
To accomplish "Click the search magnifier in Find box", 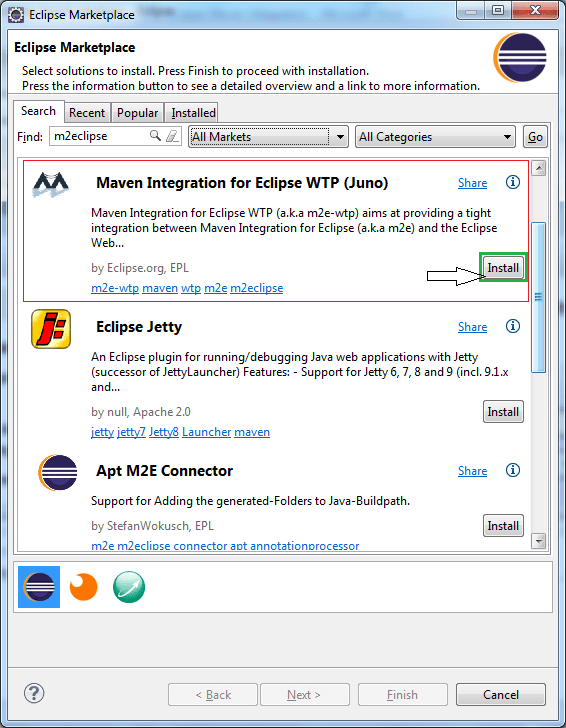I will [155, 136].
